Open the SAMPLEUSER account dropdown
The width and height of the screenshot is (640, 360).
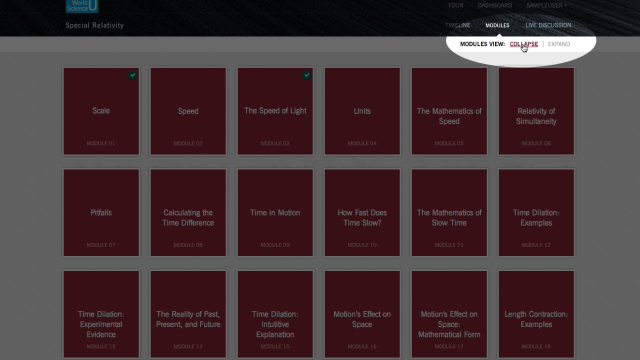[547, 5]
